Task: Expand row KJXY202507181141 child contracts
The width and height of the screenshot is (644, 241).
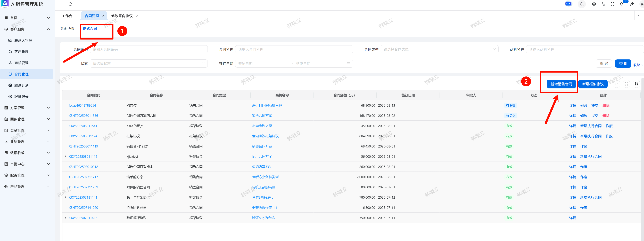Action: (65, 197)
